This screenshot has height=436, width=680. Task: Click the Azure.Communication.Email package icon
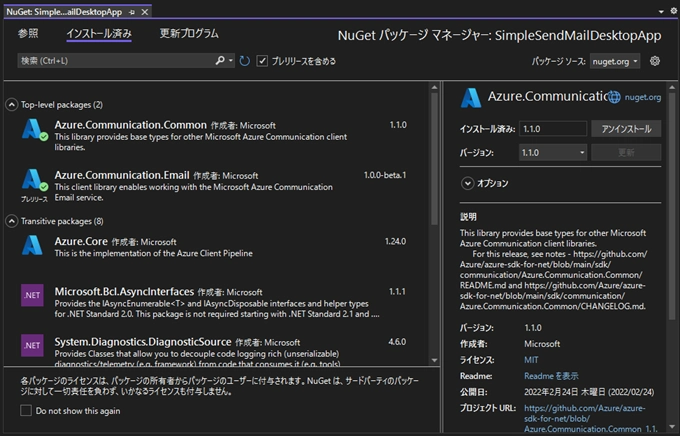[33, 180]
